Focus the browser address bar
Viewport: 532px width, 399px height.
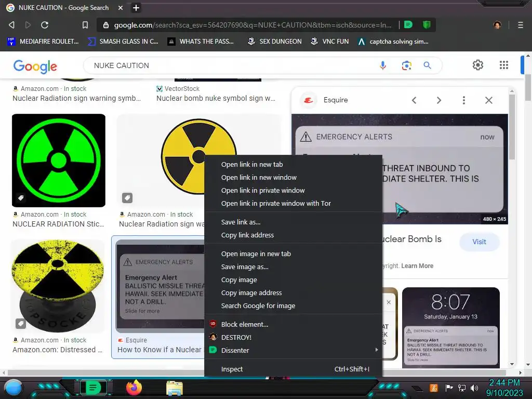(253, 25)
